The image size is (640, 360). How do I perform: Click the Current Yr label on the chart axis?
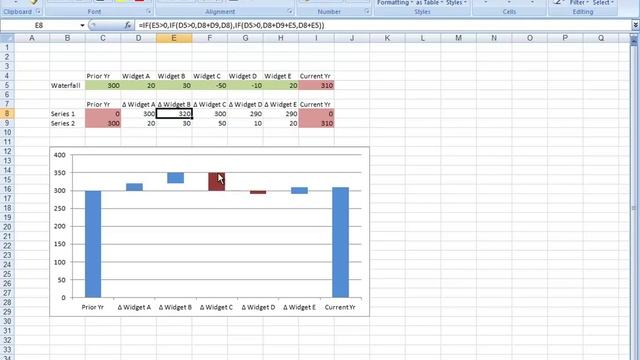340,307
